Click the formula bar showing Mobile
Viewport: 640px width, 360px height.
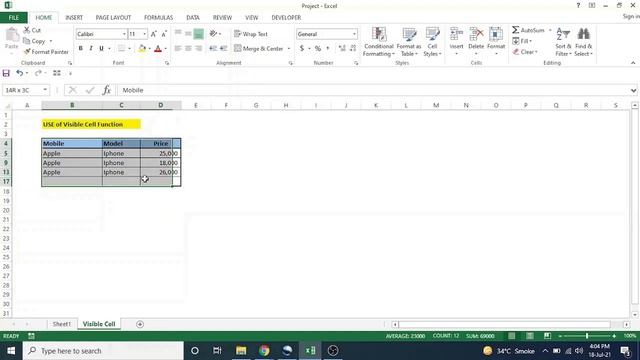[374, 90]
